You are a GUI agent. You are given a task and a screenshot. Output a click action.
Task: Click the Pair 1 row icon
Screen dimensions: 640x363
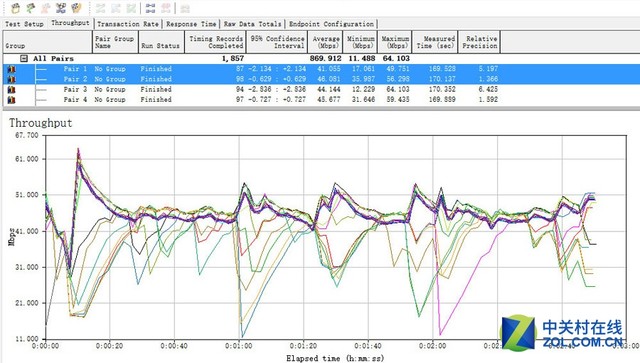(11, 69)
